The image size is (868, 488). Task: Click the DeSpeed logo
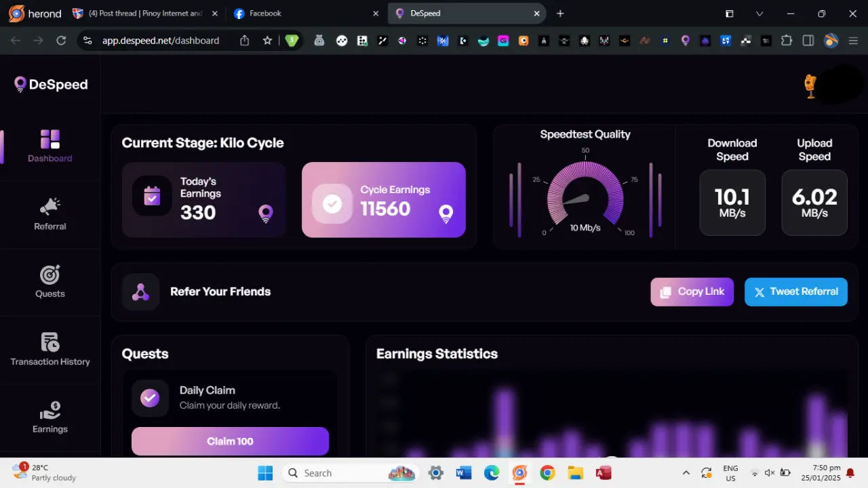click(51, 84)
